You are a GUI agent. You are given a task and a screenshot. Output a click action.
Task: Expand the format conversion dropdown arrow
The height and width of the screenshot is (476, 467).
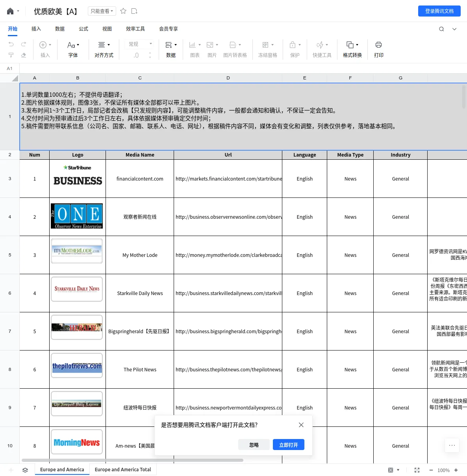tap(357, 45)
